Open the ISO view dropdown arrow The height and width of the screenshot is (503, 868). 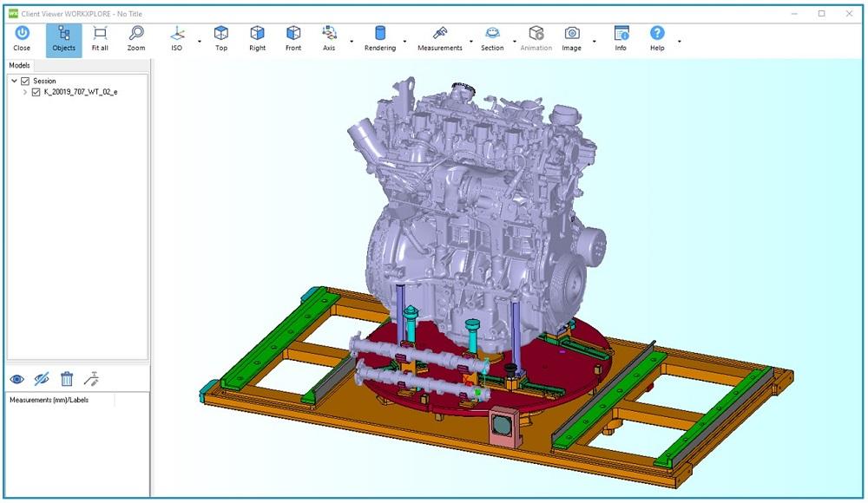click(x=198, y=41)
